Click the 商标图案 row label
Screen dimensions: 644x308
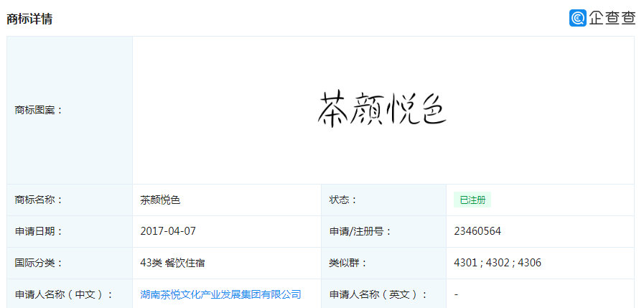(39, 110)
